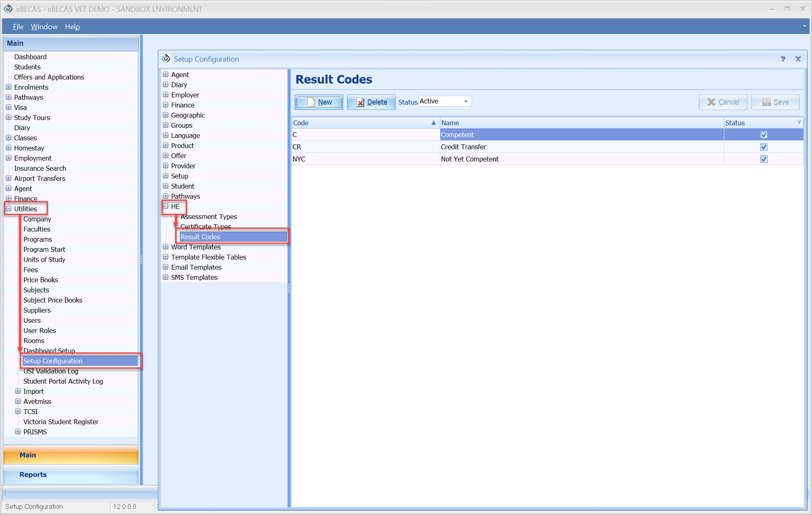Click the Cancel X icon button
Image resolution: width=812 pixels, height=515 pixels.
[x=711, y=102]
